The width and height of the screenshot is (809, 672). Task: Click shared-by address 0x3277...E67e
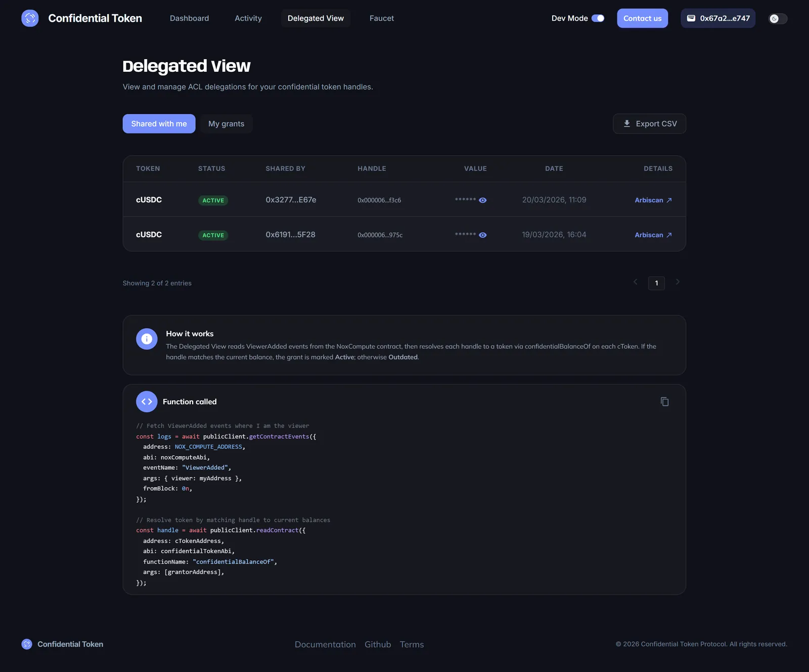pos(291,200)
